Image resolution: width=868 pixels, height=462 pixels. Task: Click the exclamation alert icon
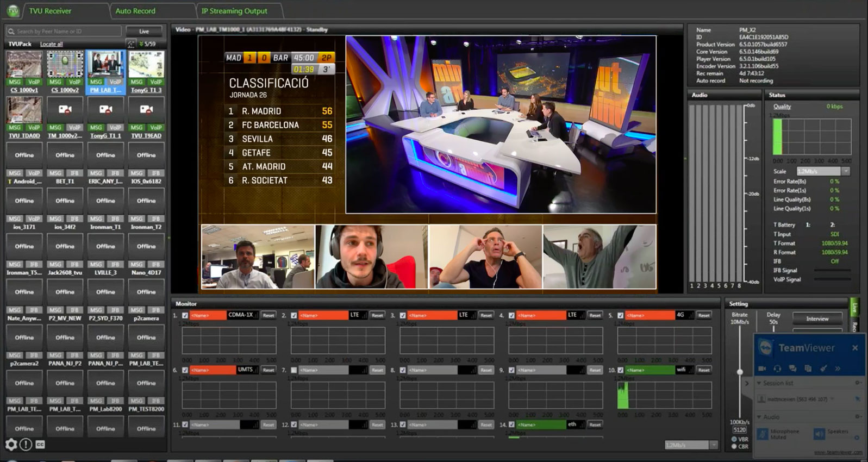(x=26, y=444)
